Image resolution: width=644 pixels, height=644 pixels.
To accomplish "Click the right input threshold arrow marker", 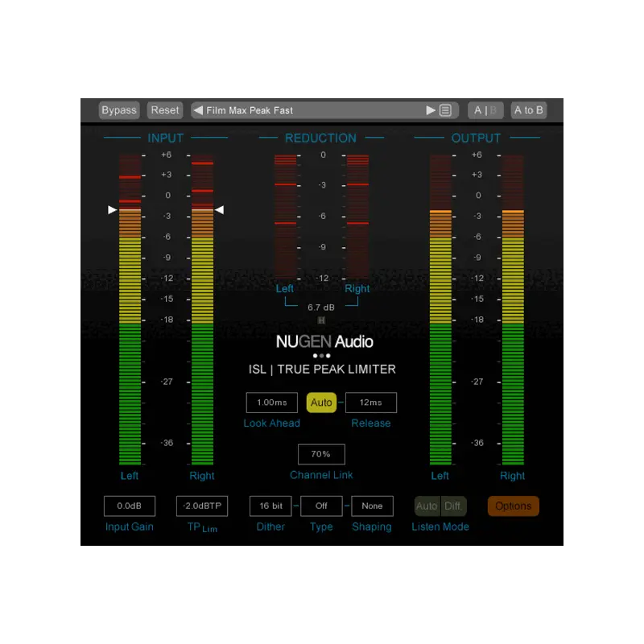I will point(220,210).
